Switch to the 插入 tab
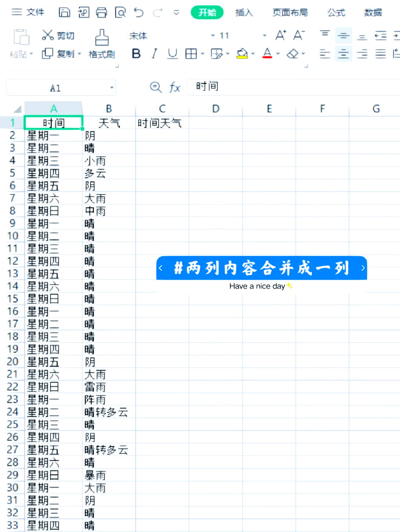The width and height of the screenshot is (400, 532). pos(244,13)
